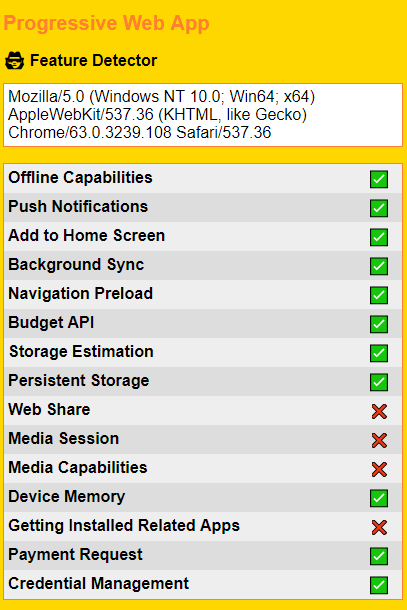Click the green check for Credential Management

point(379,585)
